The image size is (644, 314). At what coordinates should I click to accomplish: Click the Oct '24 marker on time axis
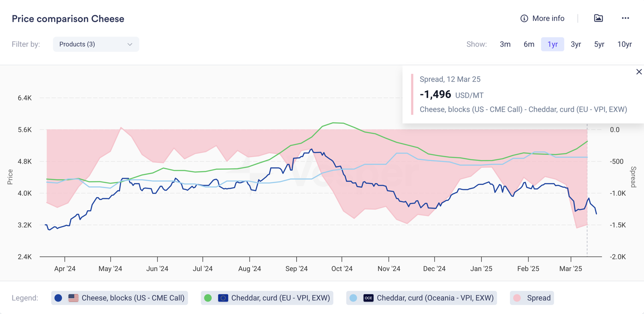tap(342, 269)
